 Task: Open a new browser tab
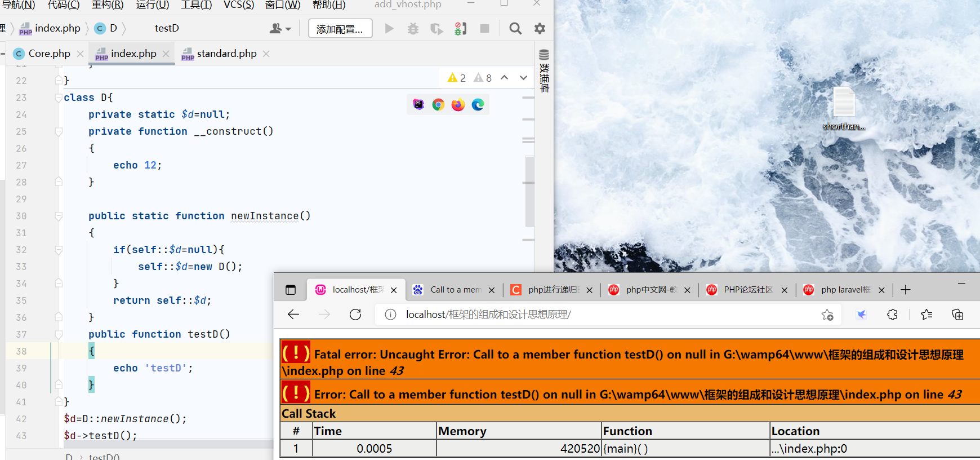(906, 290)
